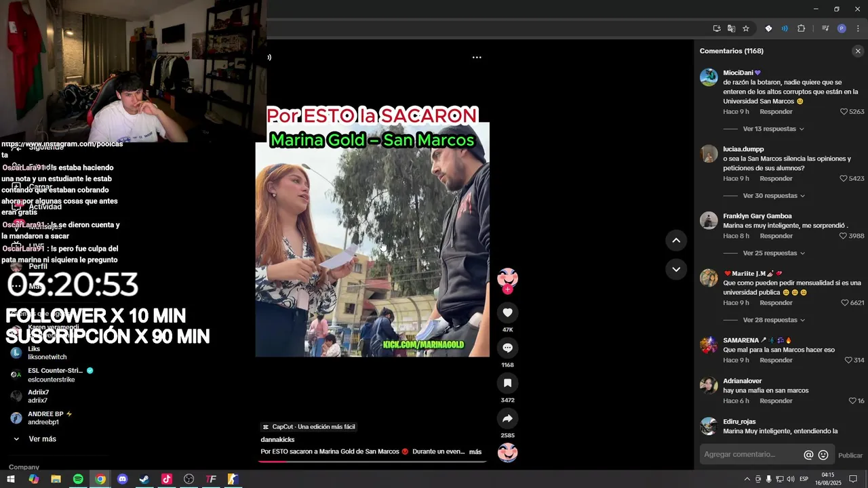Click white tag-shaped extension icon
The height and width of the screenshot is (488, 868).
tap(768, 28)
